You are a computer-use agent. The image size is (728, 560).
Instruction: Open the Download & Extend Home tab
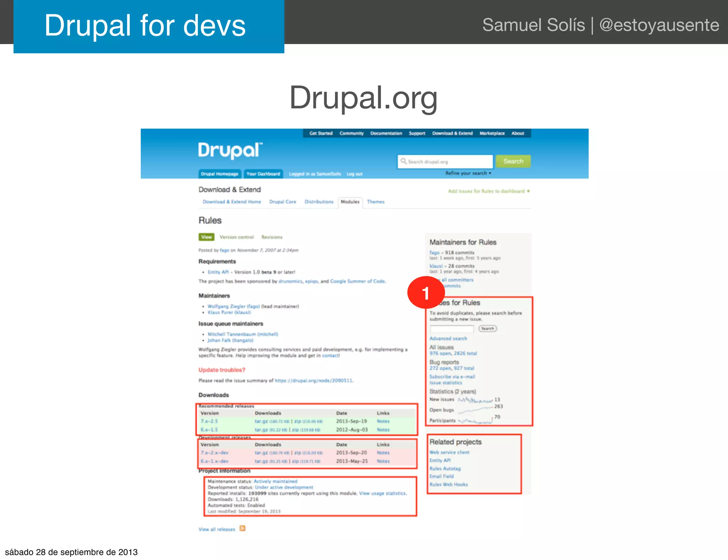(232, 202)
